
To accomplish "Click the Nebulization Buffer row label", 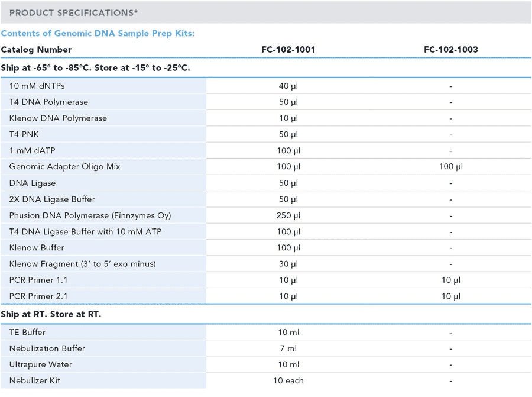I will point(47,348).
